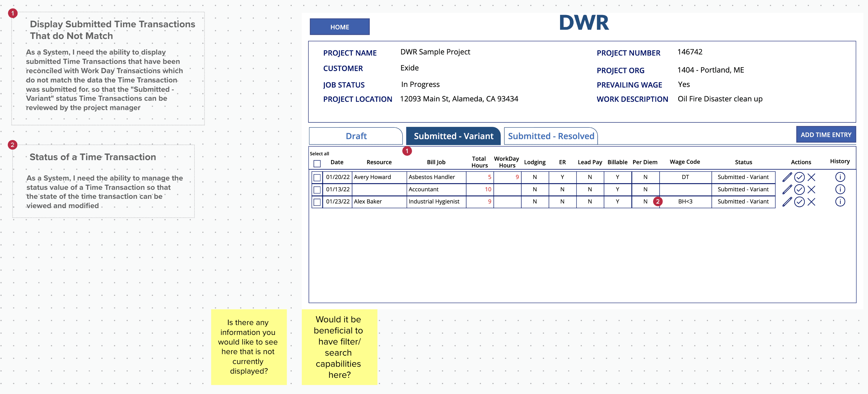Select the 01/23/22 Alex Baker row checkbox

(x=317, y=202)
